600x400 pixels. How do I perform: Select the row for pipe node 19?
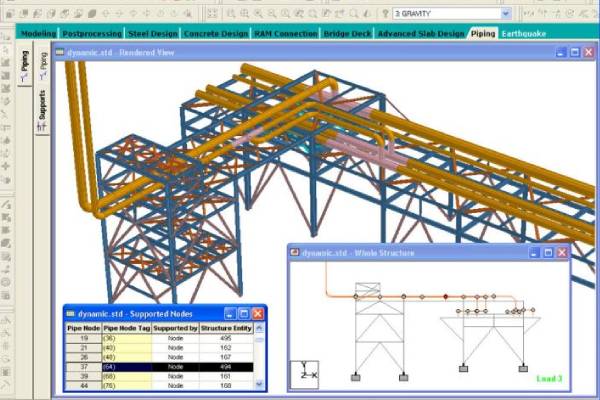pos(83,337)
